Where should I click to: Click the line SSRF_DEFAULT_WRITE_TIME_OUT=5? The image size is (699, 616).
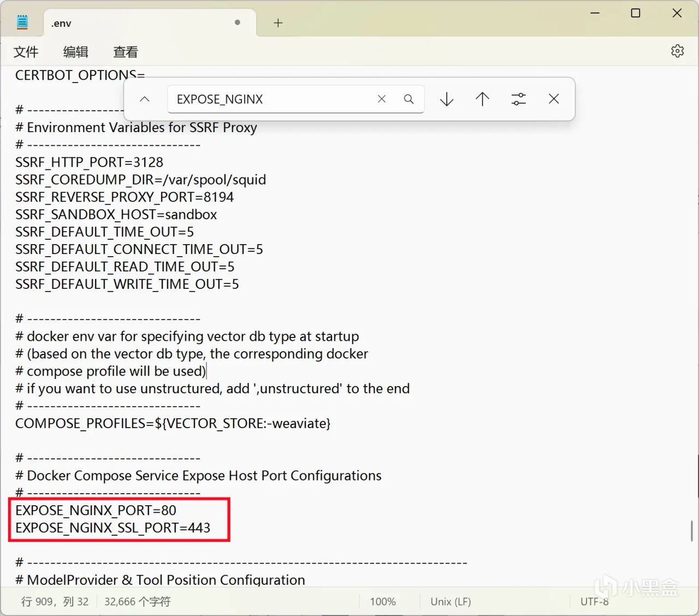pyautogui.click(x=127, y=285)
